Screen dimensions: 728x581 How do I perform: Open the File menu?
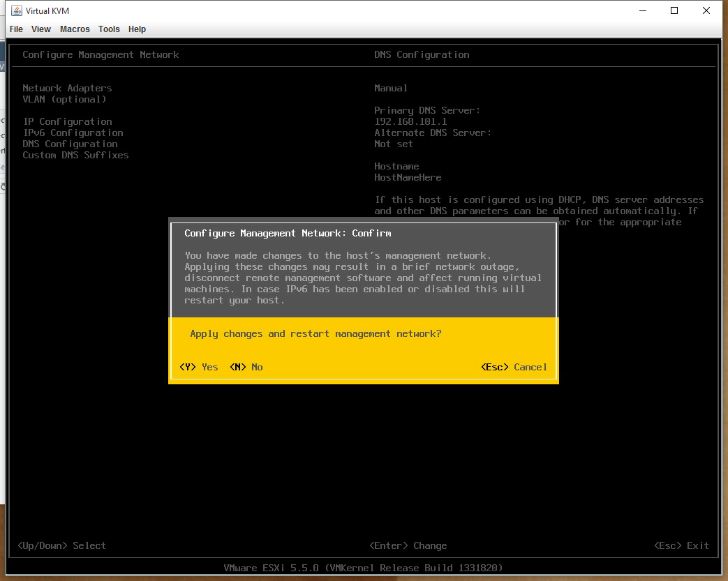(x=16, y=29)
